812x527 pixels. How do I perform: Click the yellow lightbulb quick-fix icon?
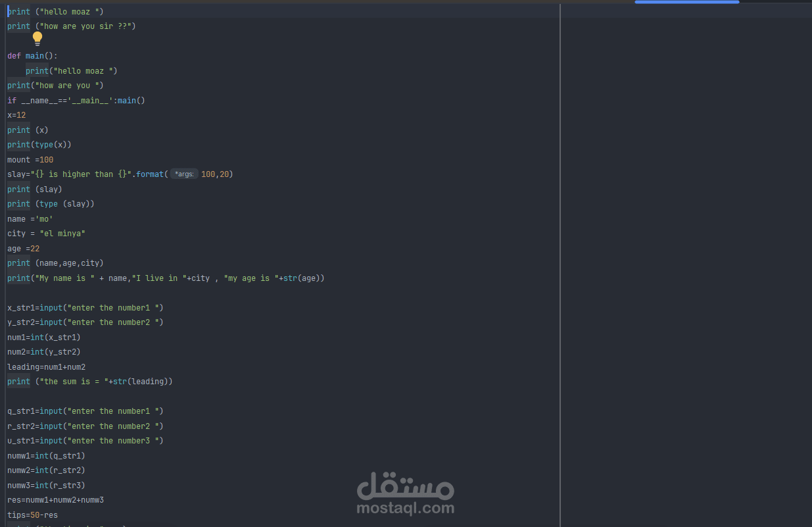(37, 38)
